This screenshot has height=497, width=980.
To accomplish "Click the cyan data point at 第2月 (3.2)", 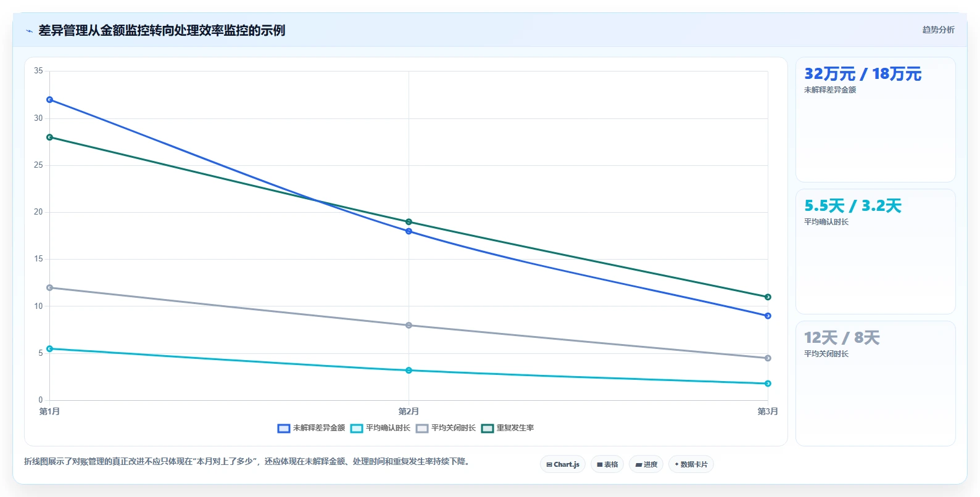I will 409,371.
